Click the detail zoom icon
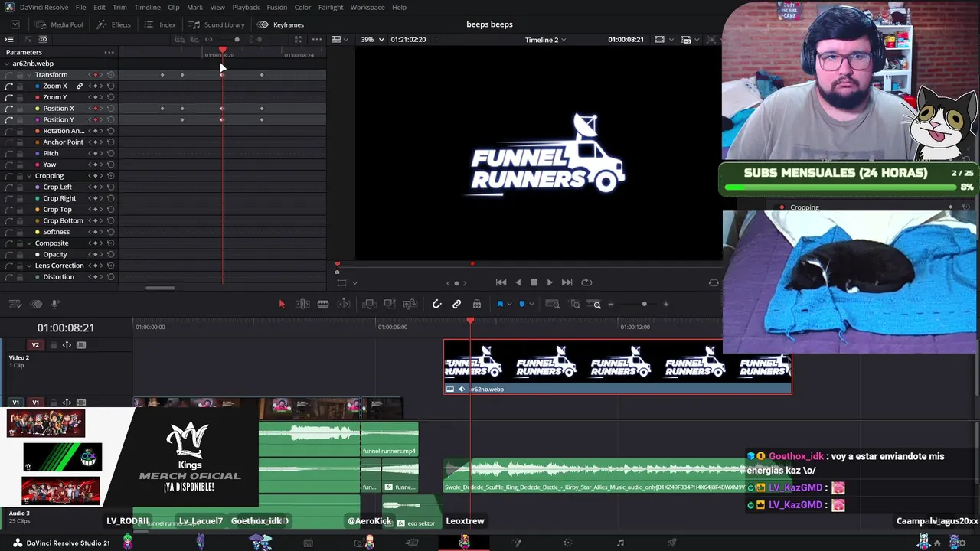This screenshot has height=551, width=980. 575,305
